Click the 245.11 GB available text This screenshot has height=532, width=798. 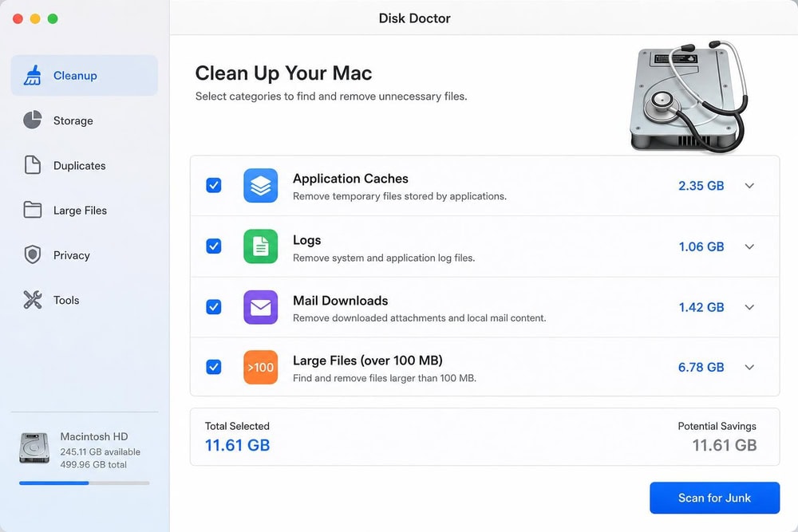tap(101, 451)
